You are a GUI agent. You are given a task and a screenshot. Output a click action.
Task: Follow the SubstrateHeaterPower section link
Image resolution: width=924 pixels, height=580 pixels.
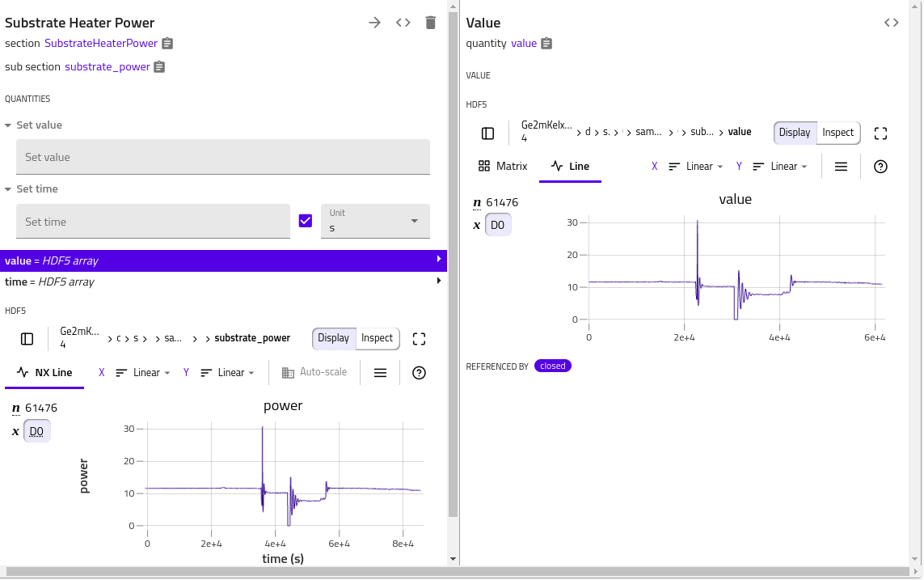[x=100, y=44]
